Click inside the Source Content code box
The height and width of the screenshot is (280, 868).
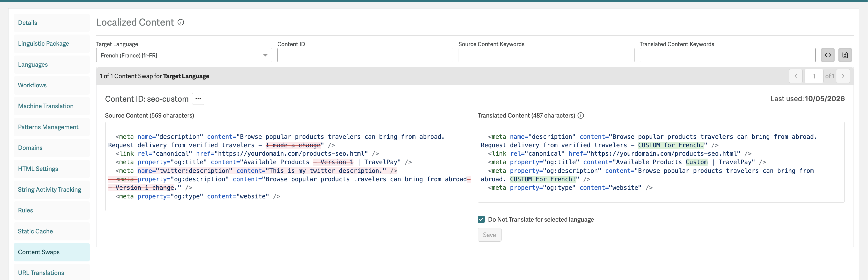(x=289, y=167)
